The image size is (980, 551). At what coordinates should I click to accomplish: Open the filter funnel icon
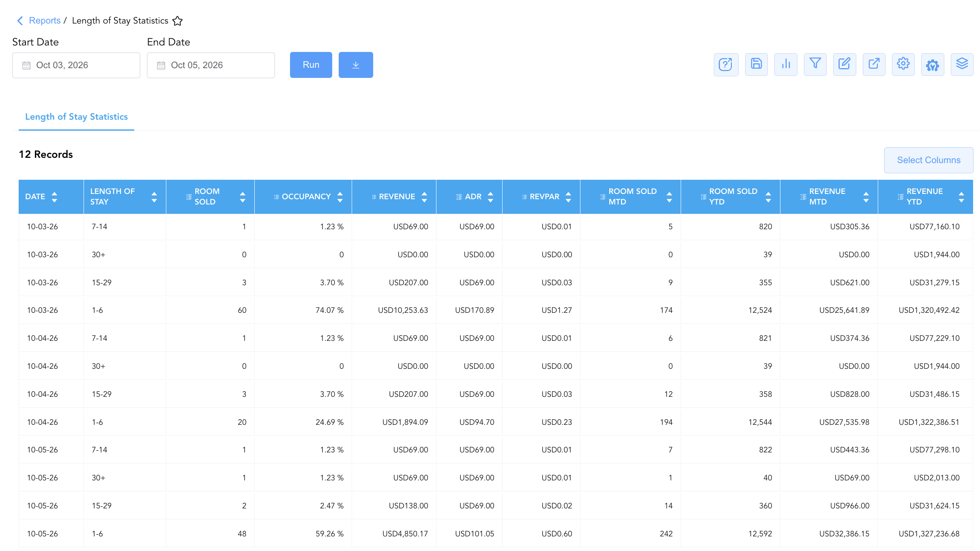[x=815, y=65]
